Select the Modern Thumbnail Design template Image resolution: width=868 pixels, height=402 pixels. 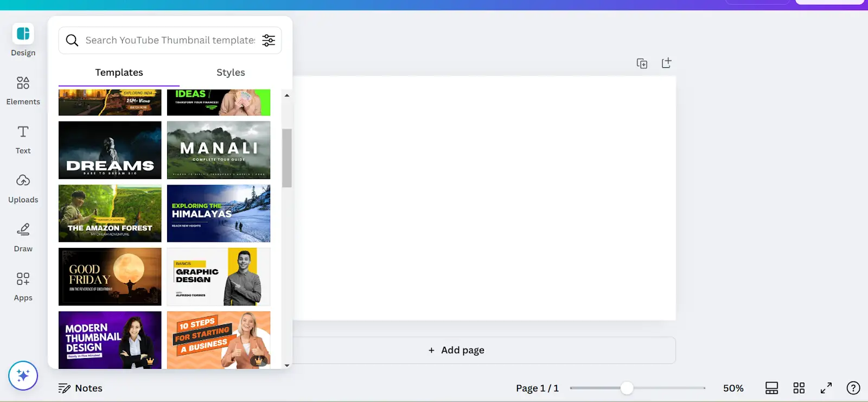110,340
